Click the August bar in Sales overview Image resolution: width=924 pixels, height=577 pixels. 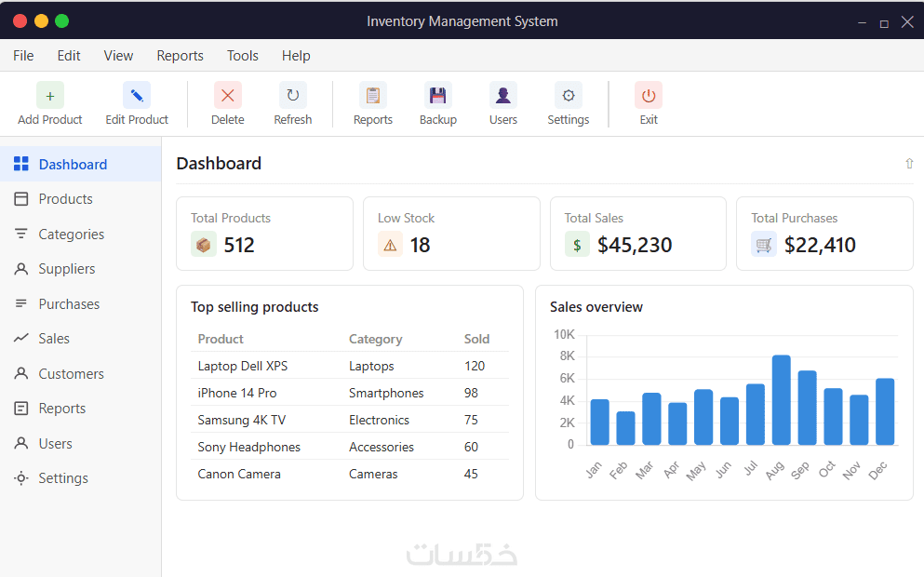tap(782, 400)
